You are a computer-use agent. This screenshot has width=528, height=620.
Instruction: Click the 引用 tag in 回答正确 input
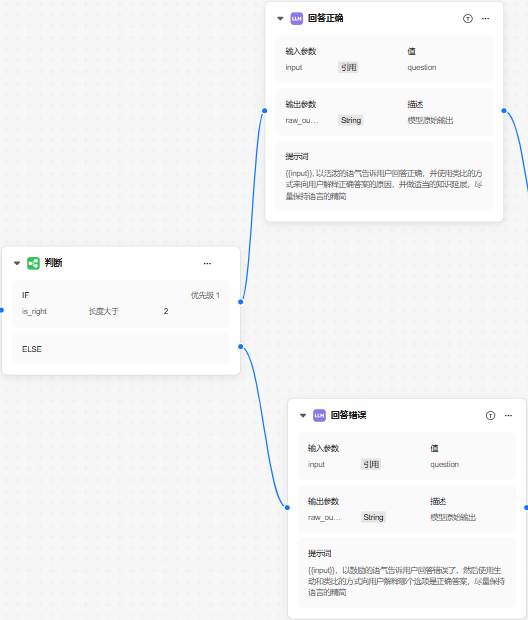(348, 68)
